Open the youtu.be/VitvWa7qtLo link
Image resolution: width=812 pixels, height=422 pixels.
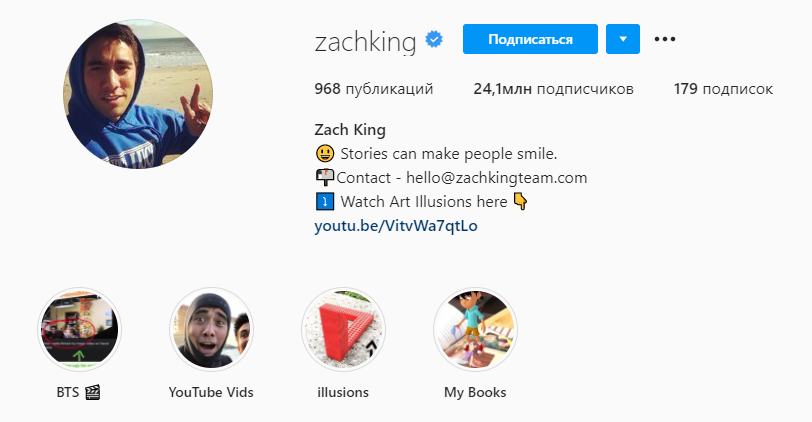click(x=396, y=226)
